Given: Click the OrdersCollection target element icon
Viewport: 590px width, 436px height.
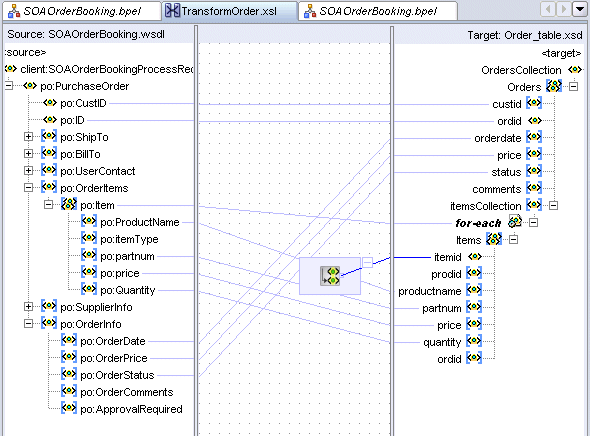Looking at the screenshot, I should tap(575, 70).
